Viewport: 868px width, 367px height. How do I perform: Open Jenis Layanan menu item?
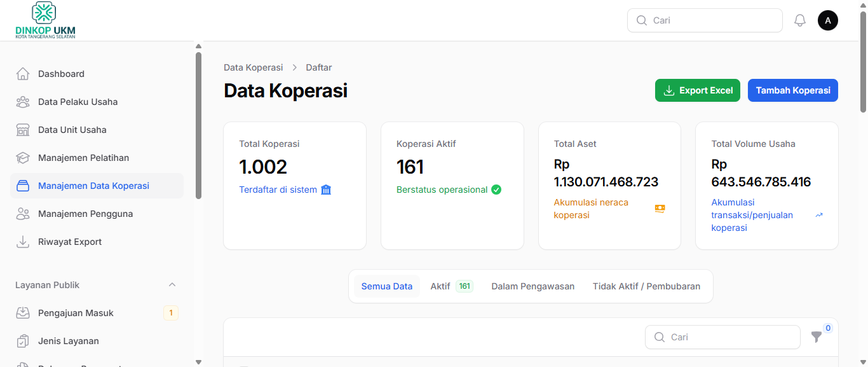coord(97,341)
